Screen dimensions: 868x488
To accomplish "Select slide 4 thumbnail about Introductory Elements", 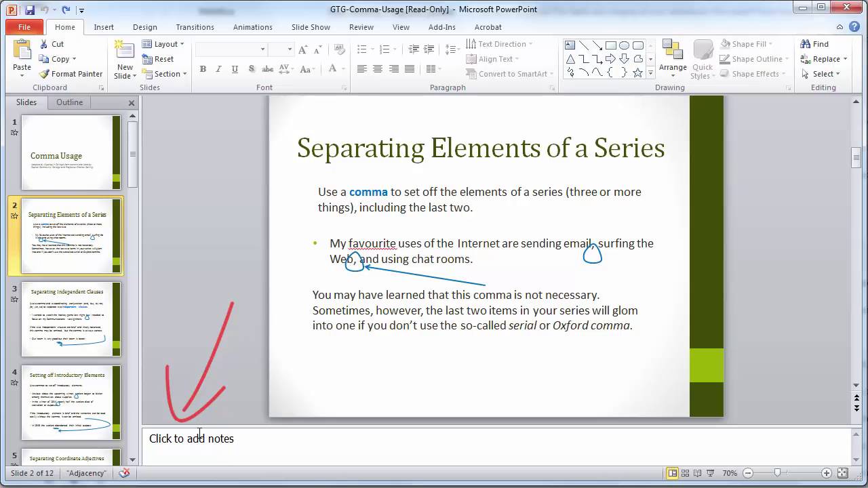I will coord(71,402).
